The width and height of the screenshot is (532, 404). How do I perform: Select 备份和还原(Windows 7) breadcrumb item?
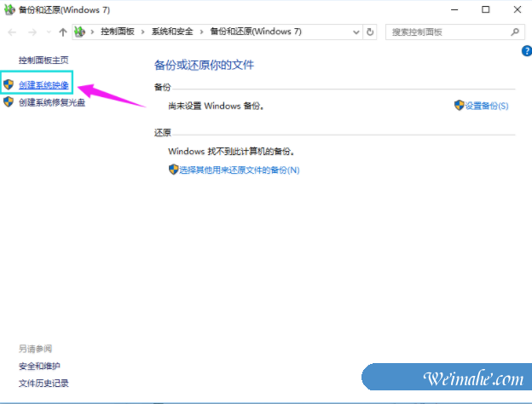click(x=256, y=32)
